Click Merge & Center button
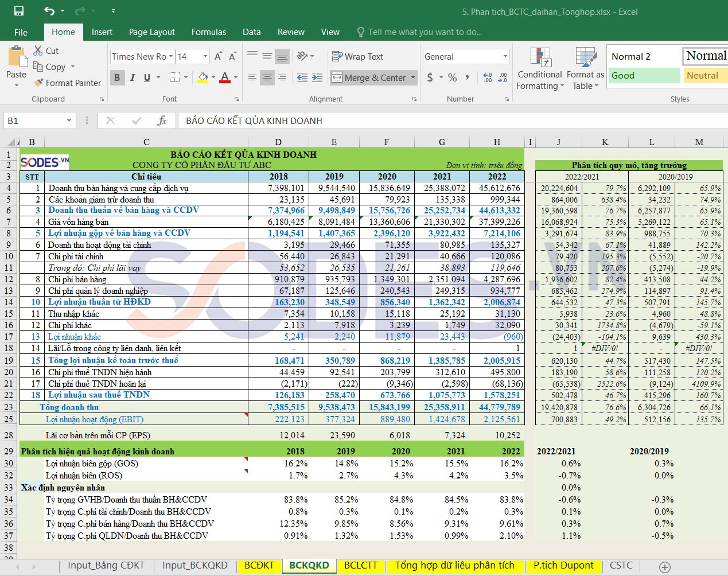This screenshot has height=576, width=728. (x=369, y=77)
